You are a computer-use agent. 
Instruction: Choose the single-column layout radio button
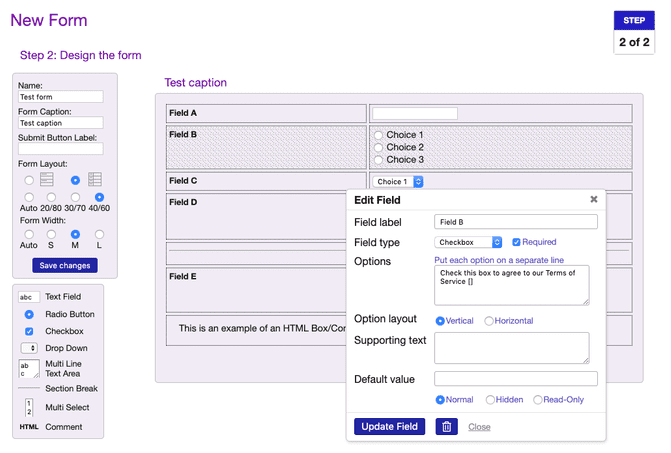[x=29, y=180]
